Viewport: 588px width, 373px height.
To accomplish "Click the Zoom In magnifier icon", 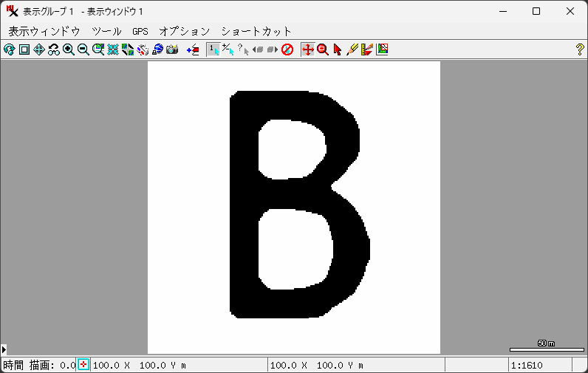I will (x=69, y=49).
